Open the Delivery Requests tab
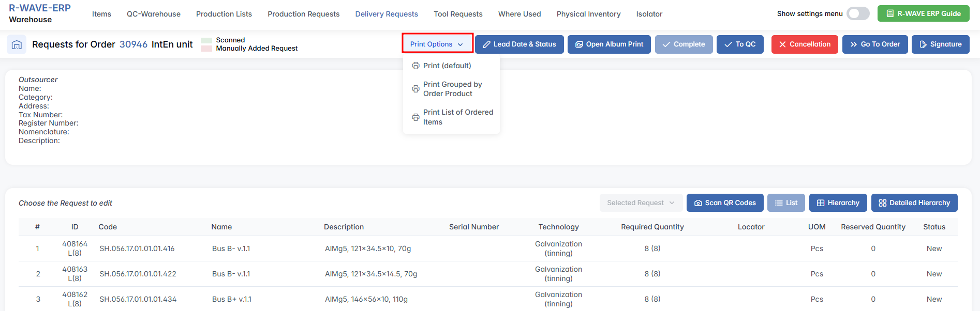 point(386,14)
